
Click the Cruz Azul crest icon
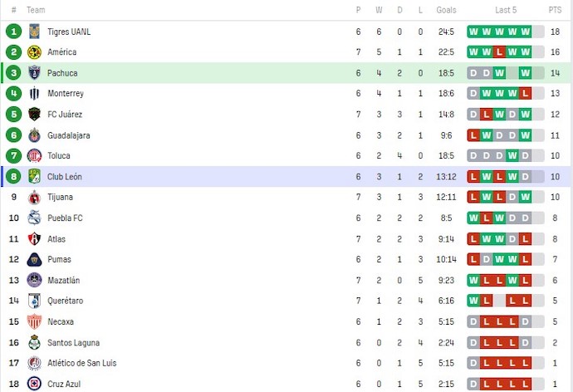point(34,384)
